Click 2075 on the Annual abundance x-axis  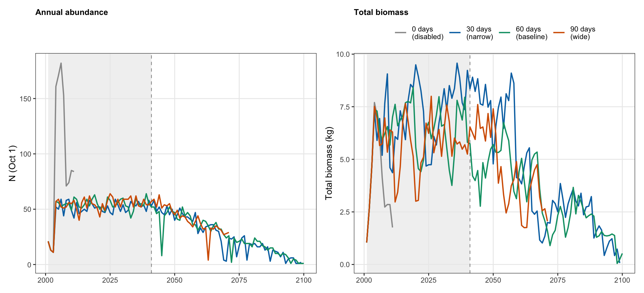[x=239, y=280]
